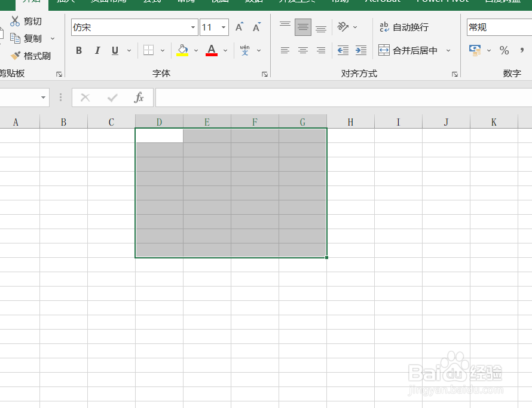Apply yellow fill color bucket
Viewport: 532px width, 408px height.
pyautogui.click(x=182, y=50)
